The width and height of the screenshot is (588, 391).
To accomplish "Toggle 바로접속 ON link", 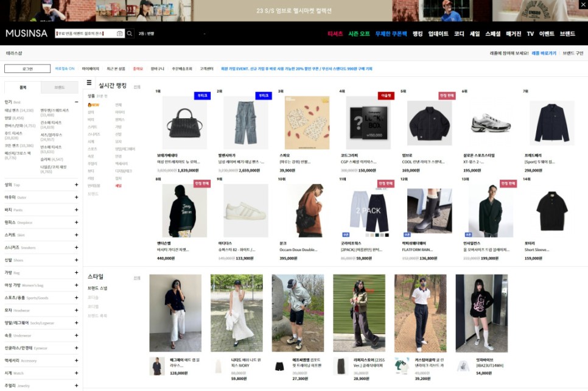I will 65,69.
